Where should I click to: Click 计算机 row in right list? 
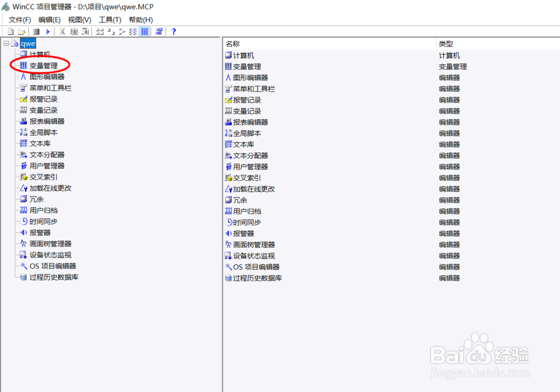392,55
